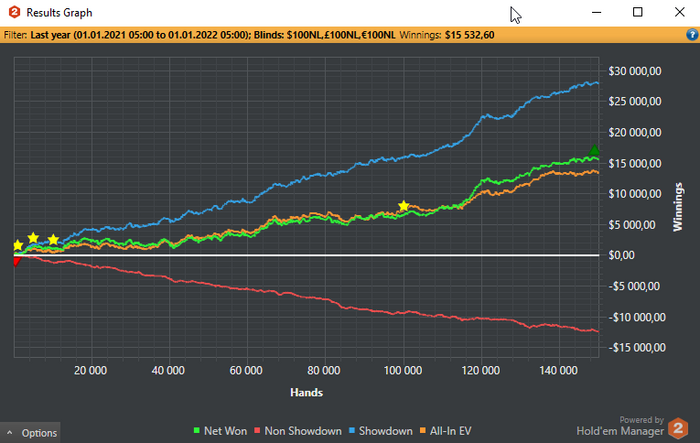Click the Winnings vertical axis title
The height and width of the screenshot is (443, 700).
(x=678, y=207)
